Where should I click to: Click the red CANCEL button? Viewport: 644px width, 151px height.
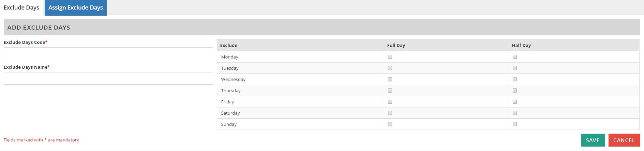624,140
